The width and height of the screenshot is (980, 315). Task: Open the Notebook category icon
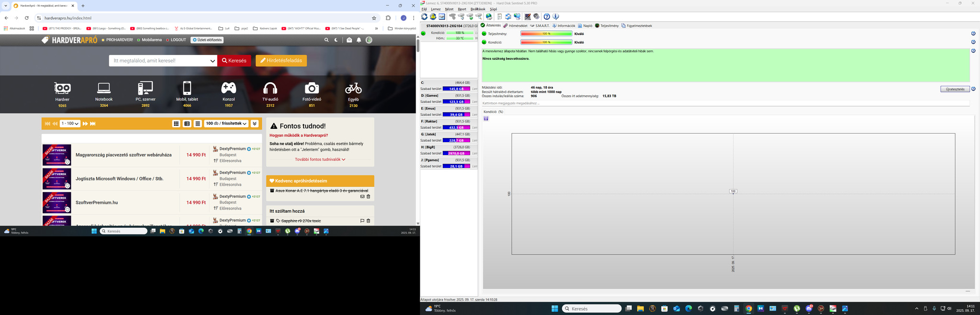click(x=104, y=88)
